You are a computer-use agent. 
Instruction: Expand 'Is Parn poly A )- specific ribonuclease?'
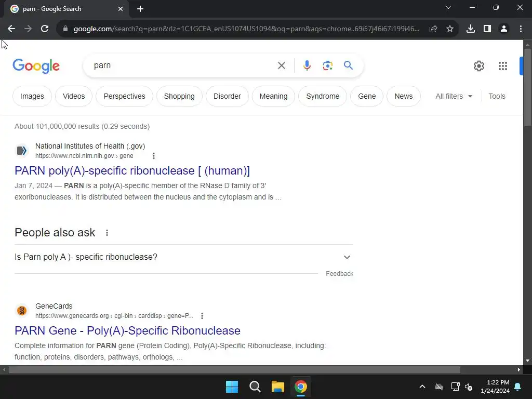point(184,257)
